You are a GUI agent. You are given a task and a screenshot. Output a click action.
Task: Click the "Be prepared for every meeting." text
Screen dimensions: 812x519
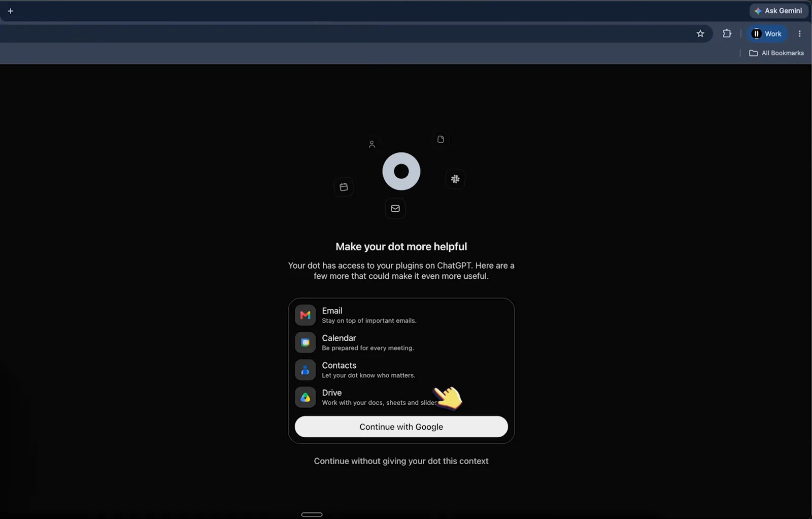click(368, 348)
